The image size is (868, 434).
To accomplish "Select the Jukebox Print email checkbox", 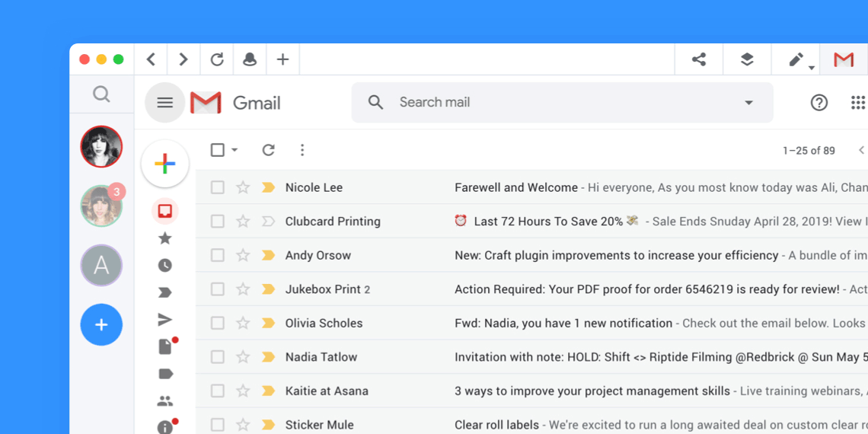I will pyautogui.click(x=218, y=289).
